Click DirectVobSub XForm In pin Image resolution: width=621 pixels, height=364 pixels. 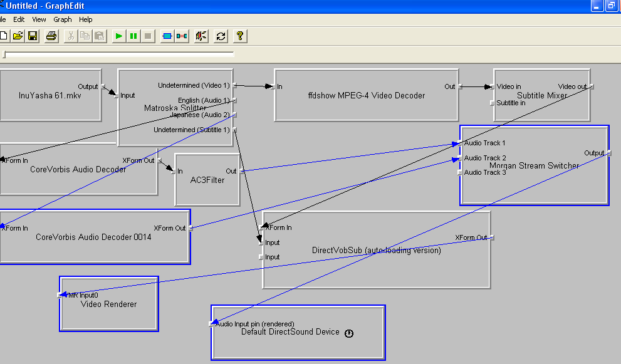261,228
